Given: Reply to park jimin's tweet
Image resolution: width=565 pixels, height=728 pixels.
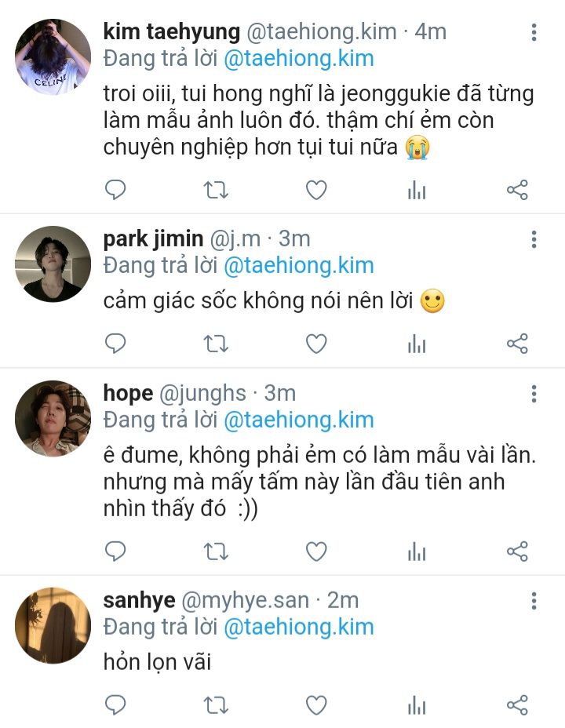Looking at the screenshot, I should click(x=115, y=344).
